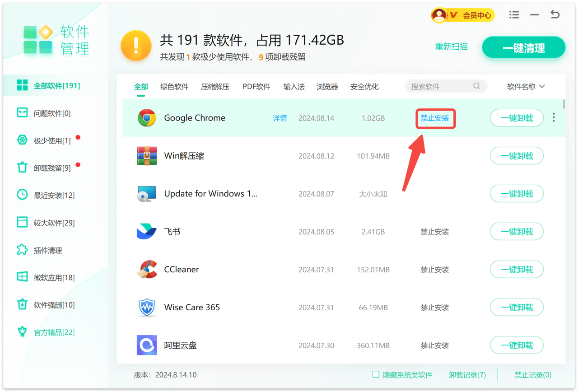
Task: Click the Win解压缩 archive icon
Action: point(147,156)
